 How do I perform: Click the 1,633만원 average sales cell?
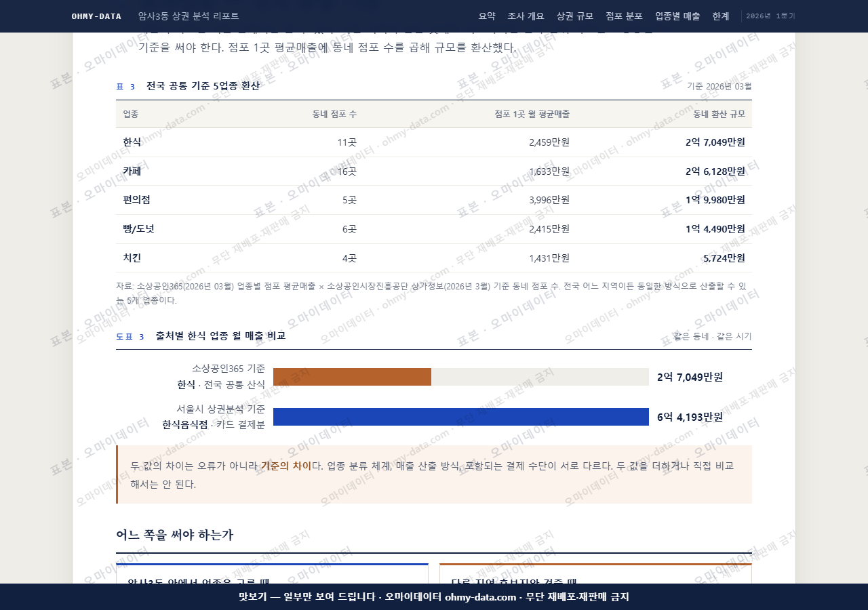(x=549, y=171)
